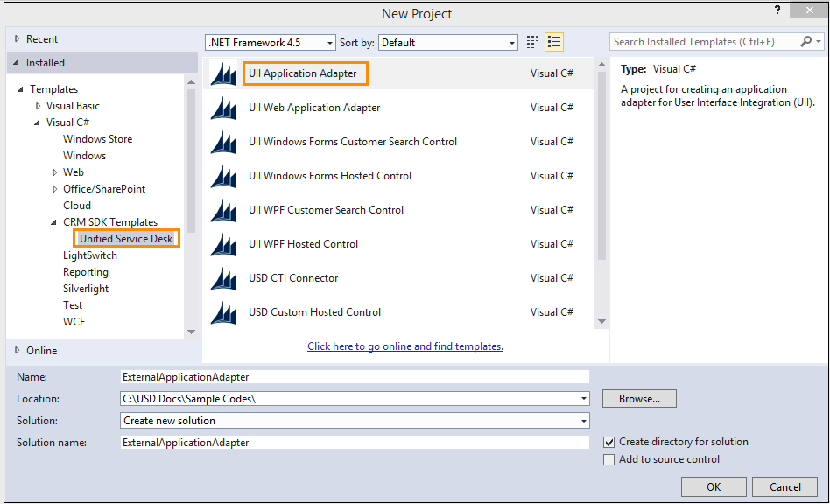Image resolution: width=830 pixels, height=504 pixels.
Task: Click the search magnifier icon
Action: pyautogui.click(x=806, y=41)
